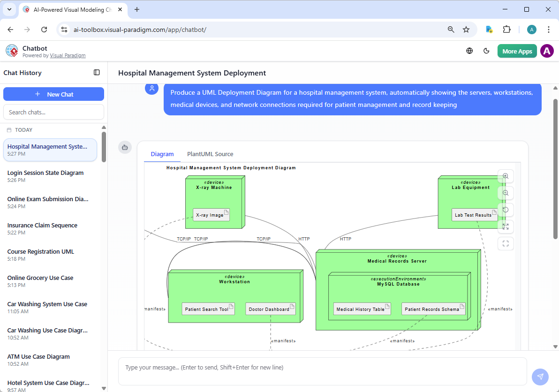Collapse the Chat History sidebar panel
This screenshot has width=559, height=392.
(97, 73)
